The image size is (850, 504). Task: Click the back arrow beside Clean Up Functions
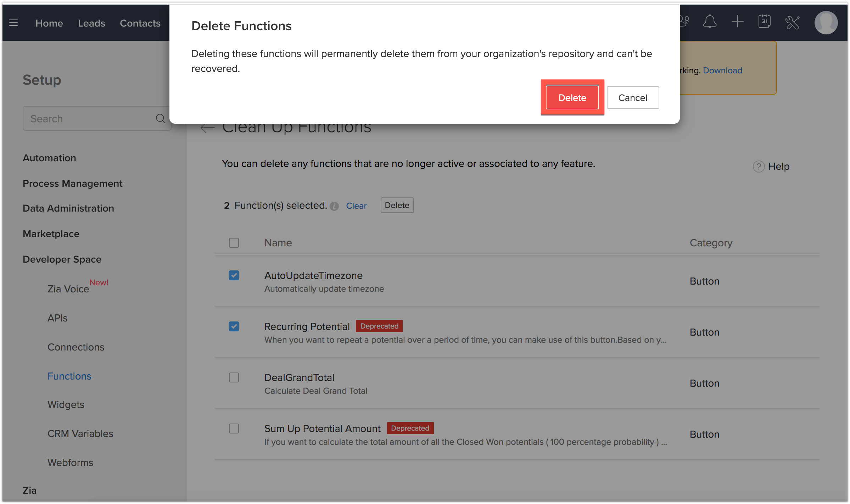tap(207, 128)
